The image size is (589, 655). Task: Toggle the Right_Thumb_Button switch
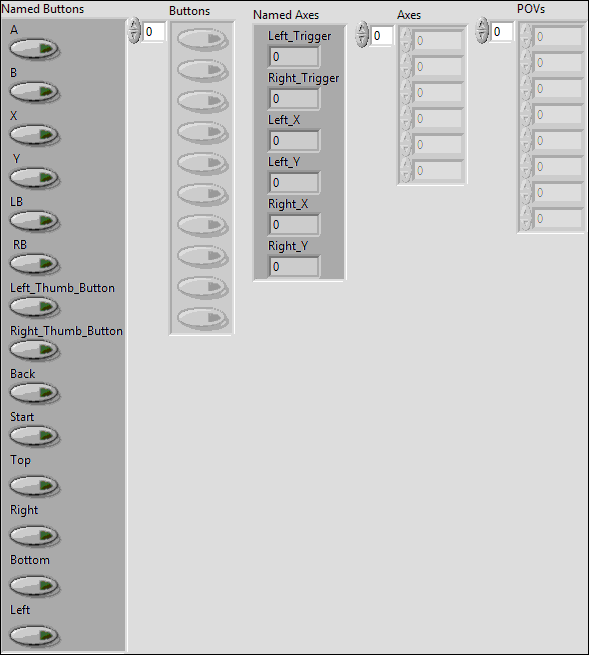click(34, 350)
